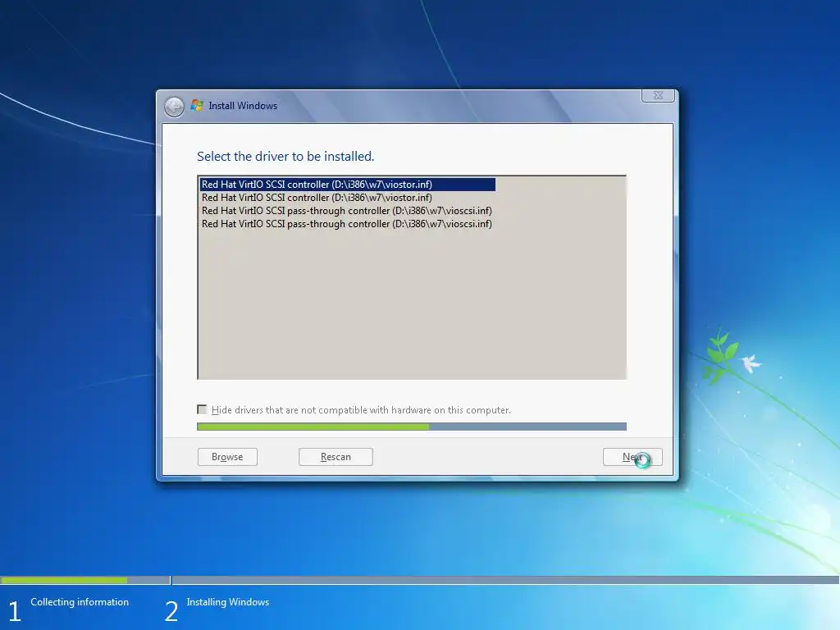Click the Next button
The height and width of the screenshot is (630, 840).
coord(632,457)
